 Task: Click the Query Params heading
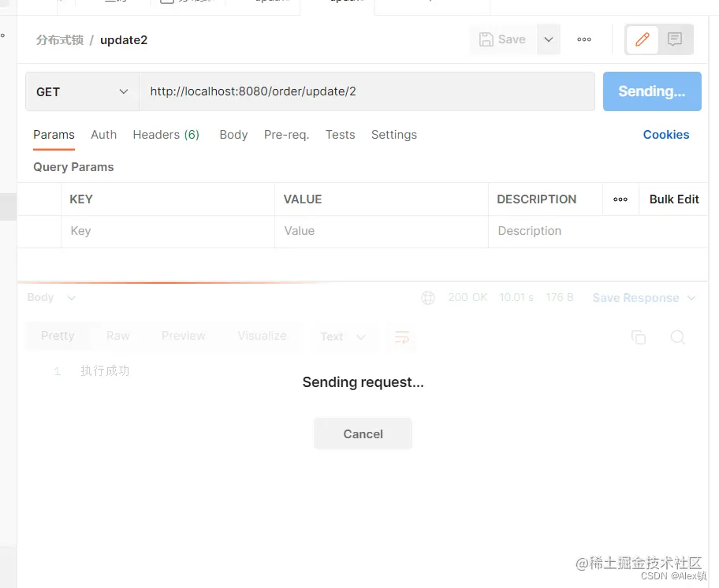tap(73, 167)
